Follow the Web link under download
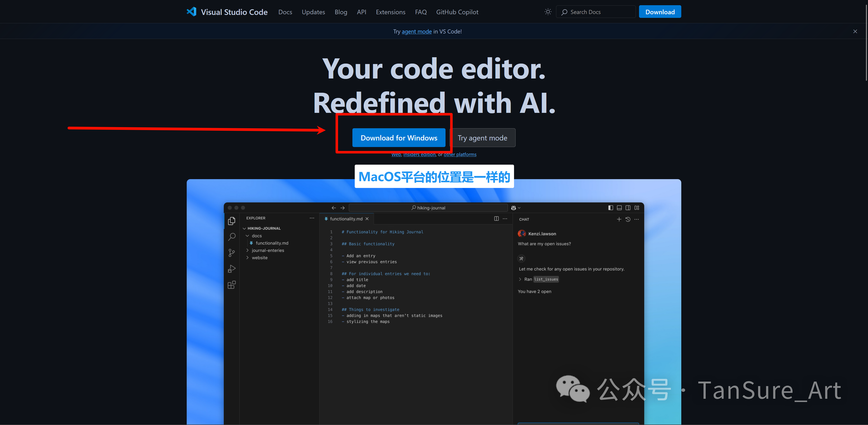 click(x=396, y=154)
